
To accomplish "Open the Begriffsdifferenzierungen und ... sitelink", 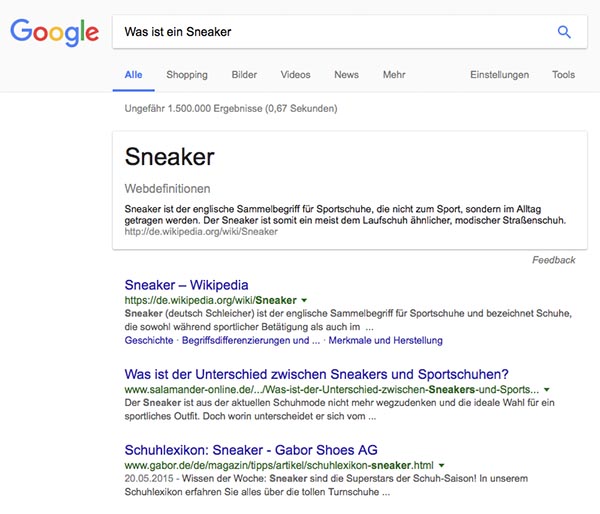I will pos(251,340).
